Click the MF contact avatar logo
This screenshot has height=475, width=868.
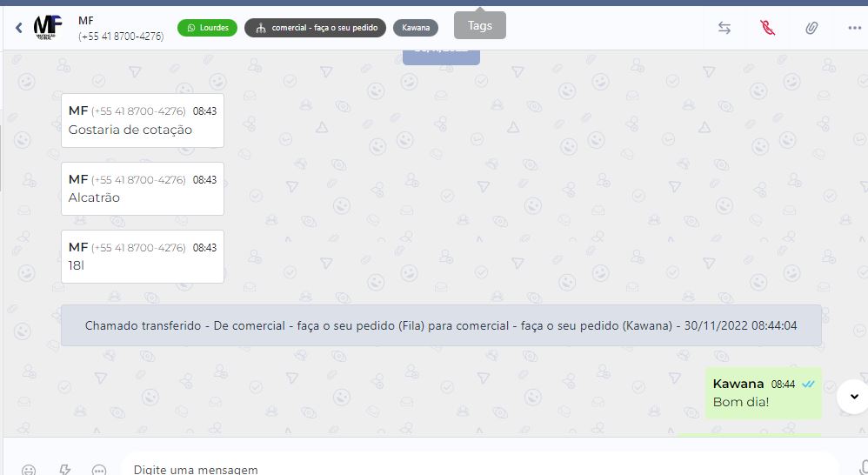click(x=48, y=28)
